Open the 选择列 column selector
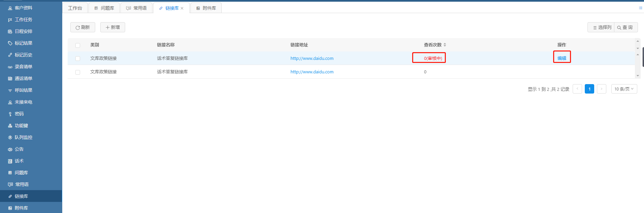 point(602,28)
